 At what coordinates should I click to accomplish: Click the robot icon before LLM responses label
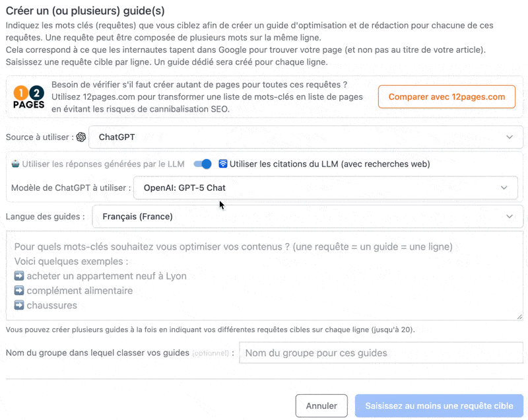[x=15, y=164]
